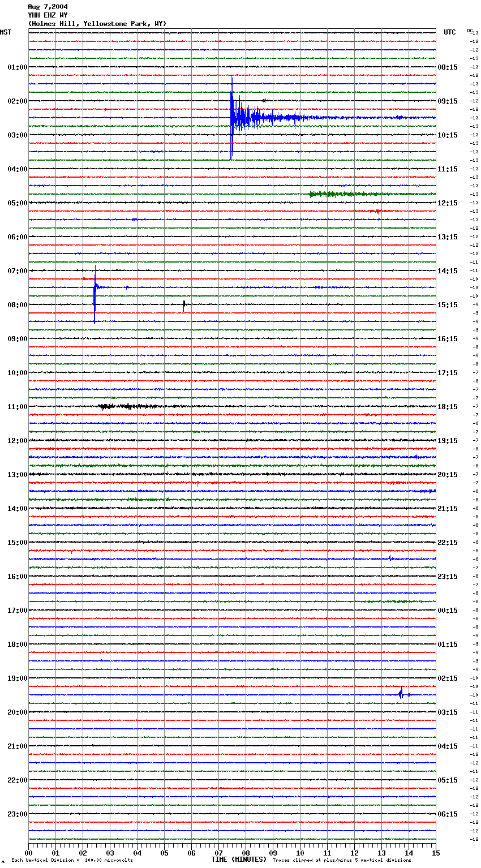Click the small black spike on the 08:00 trace

click(184, 306)
